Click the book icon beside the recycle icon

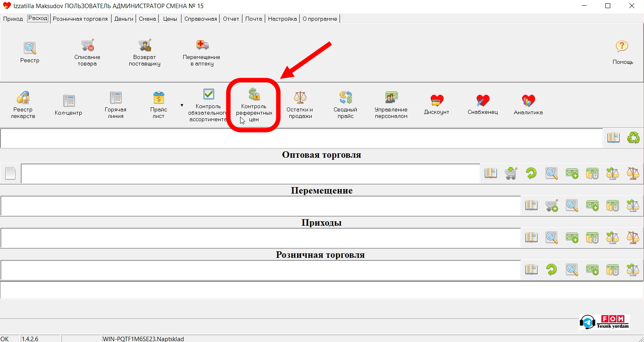coord(613,138)
